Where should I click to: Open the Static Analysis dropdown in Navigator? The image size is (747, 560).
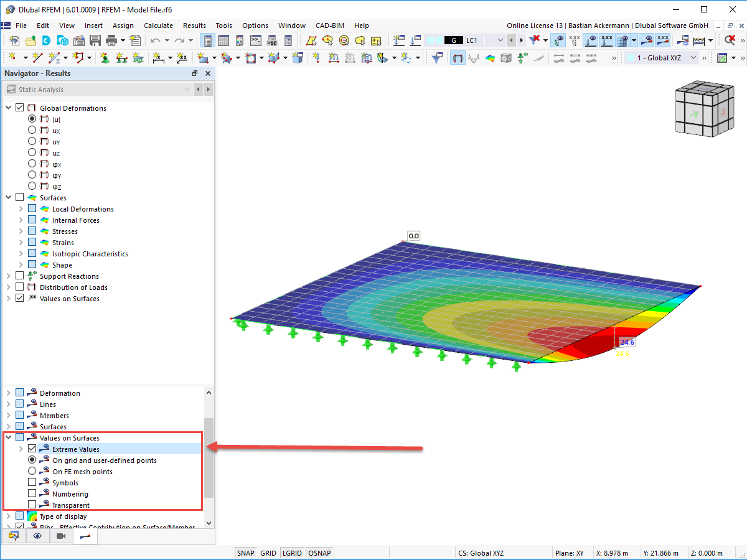point(187,89)
